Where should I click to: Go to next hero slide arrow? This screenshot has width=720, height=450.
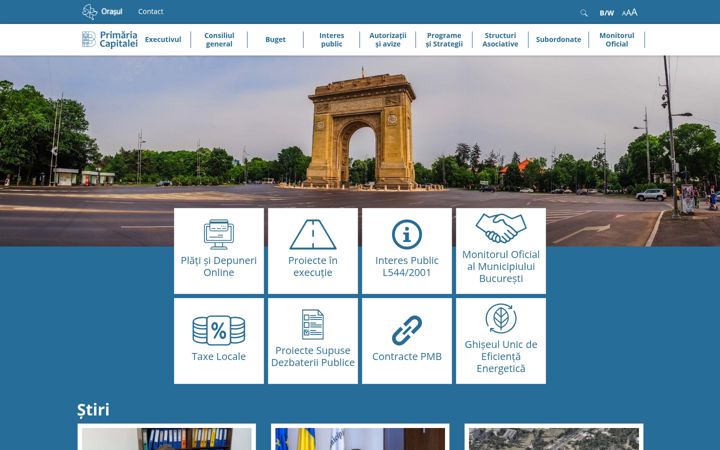click(666, 151)
